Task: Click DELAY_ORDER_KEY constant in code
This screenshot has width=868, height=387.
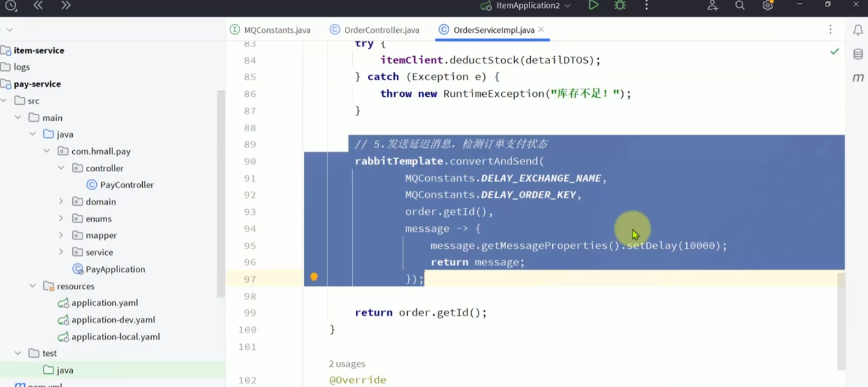Action: 528,195
